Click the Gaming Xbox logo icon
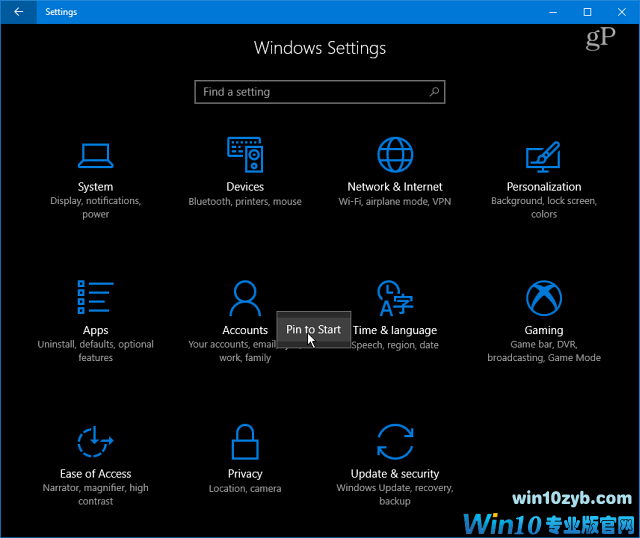640x538 pixels. [x=544, y=298]
